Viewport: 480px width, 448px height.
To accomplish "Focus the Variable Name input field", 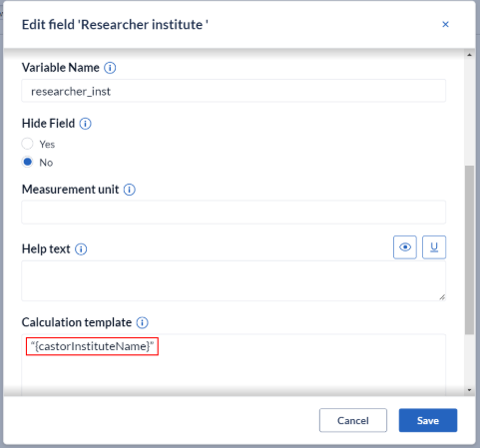I will pos(234,91).
